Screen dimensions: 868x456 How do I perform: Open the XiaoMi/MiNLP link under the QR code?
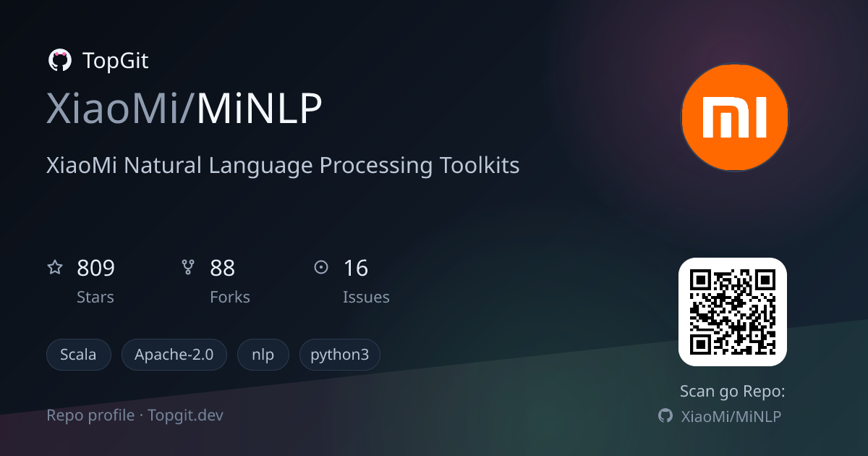click(731, 416)
